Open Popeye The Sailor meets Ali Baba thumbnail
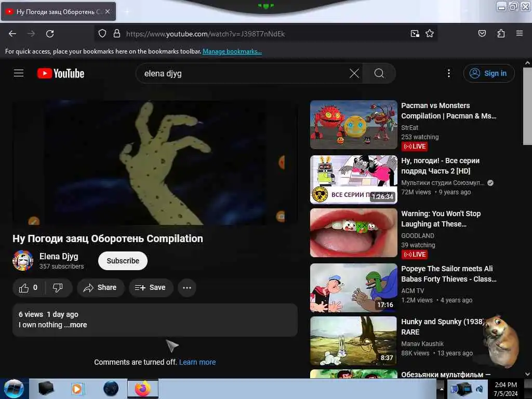532x399 pixels. click(x=353, y=288)
